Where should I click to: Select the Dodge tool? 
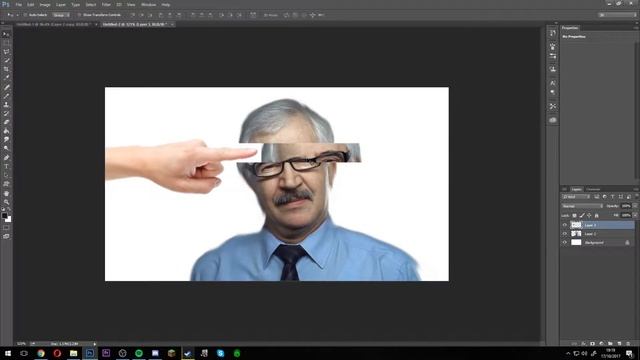pos(6,148)
